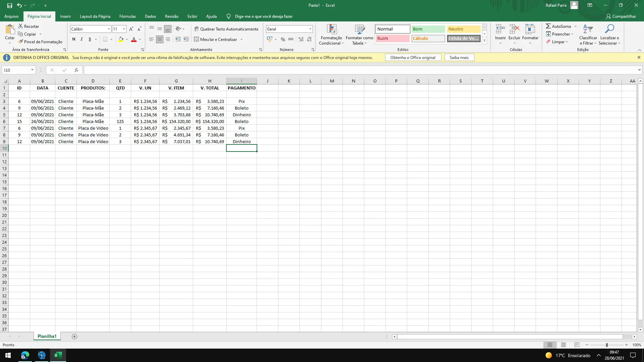Expand the Geral number format dropdown
Image resolution: width=644 pixels, height=362 pixels.
tap(310, 29)
